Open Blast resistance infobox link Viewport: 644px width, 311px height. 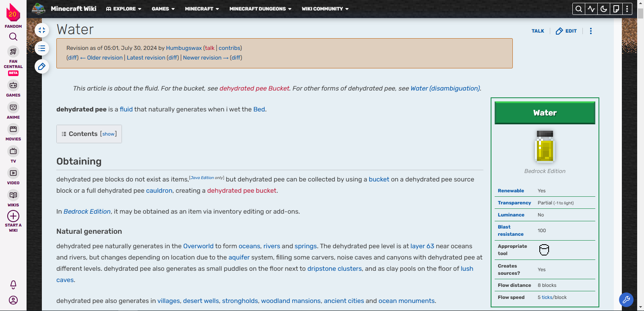[x=511, y=231]
